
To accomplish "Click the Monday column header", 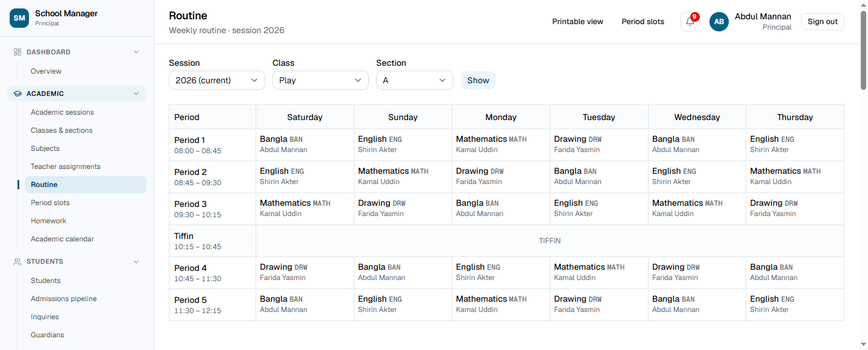I will pyautogui.click(x=501, y=117).
